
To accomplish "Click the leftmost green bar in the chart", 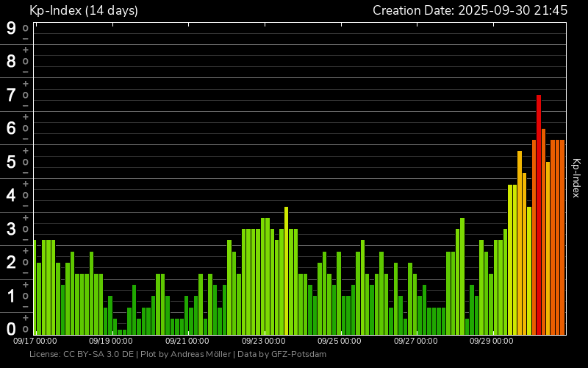I will click(35, 287).
